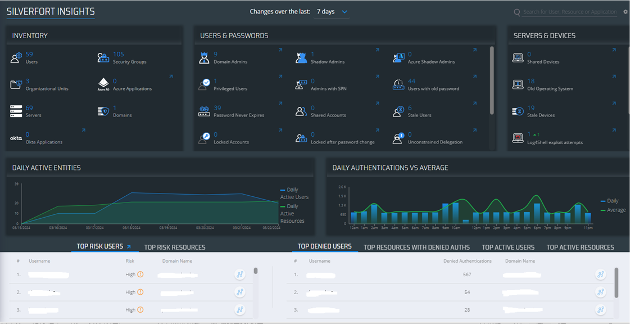Toggle Average legend in authentications chart
Image resolution: width=644 pixels, height=324 pixels.
[x=616, y=210]
